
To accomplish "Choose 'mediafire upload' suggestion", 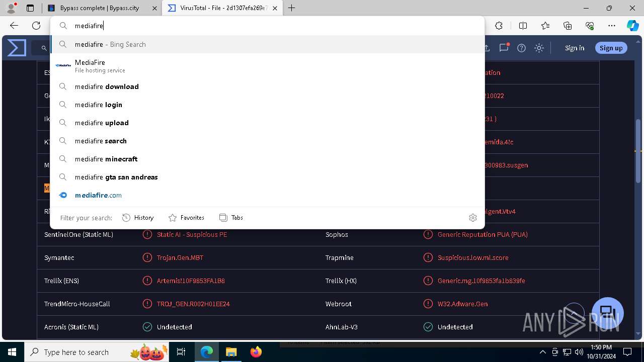I will pyautogui.click(x=267, y=123).
